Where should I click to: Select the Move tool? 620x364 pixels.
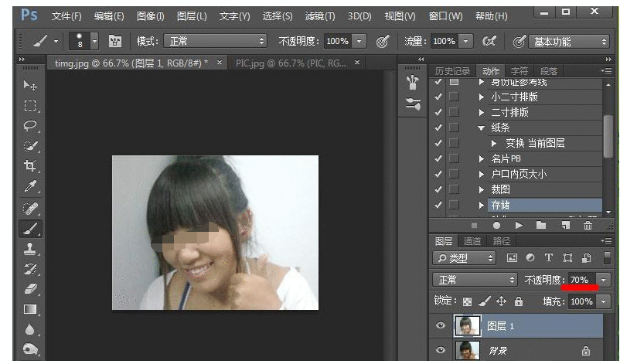click(x=30, y=85)
